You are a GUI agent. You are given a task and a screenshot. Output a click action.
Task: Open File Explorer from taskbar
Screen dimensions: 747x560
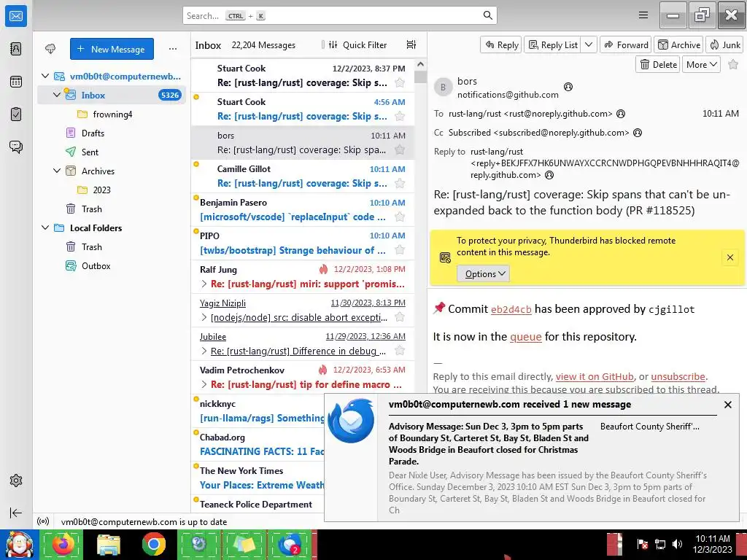point(108,544)
